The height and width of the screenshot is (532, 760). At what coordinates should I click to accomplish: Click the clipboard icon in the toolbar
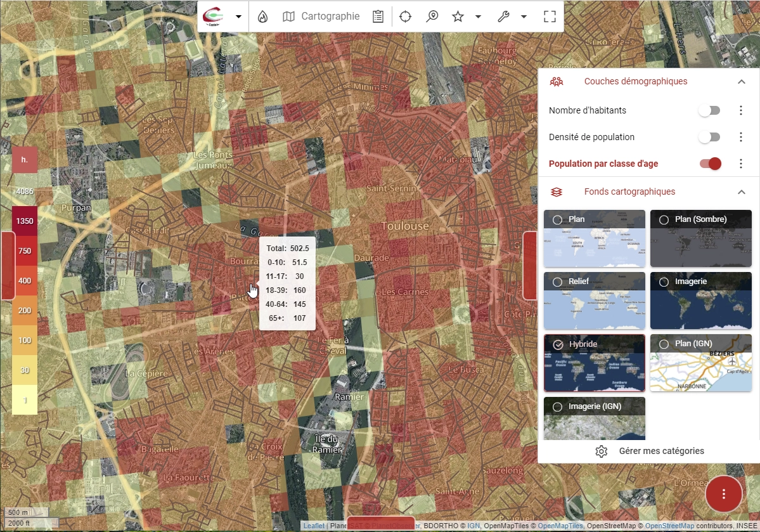(x=378, y=16)
